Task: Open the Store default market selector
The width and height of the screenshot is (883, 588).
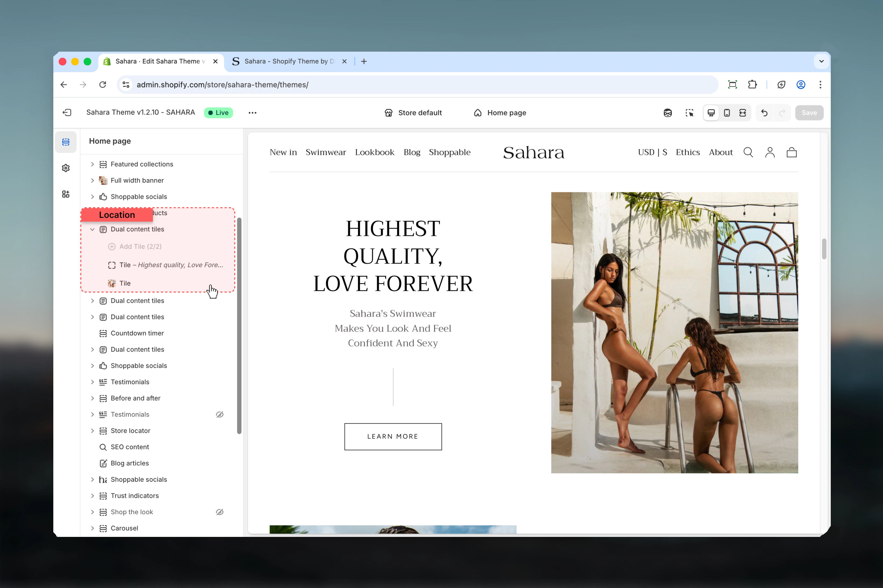Action: point(413,113)
